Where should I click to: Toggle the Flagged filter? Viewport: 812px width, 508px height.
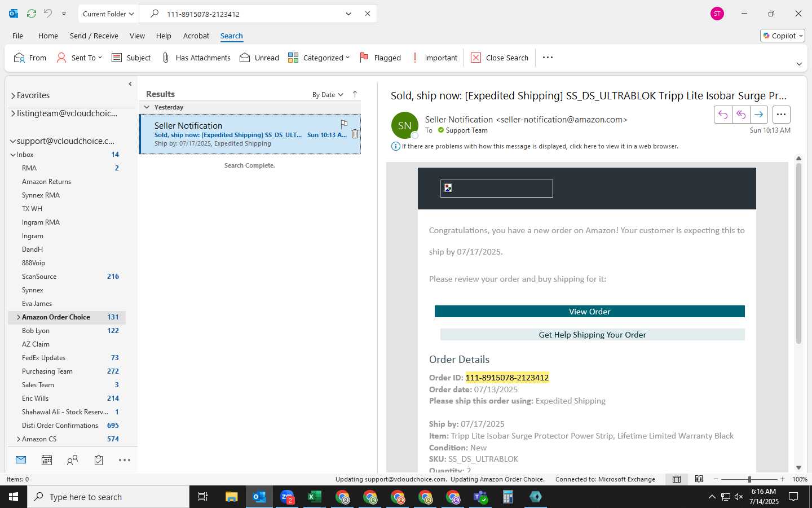click(x=381, y=58)
